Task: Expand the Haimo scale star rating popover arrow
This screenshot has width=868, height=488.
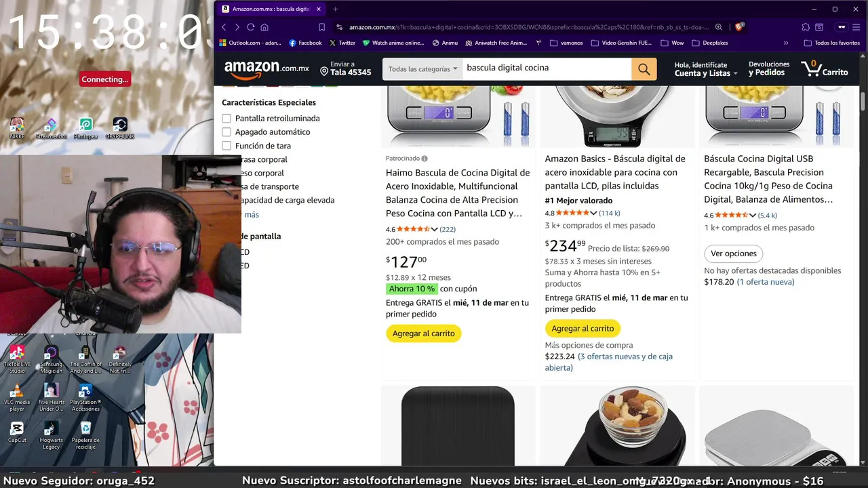Action: (x=435, y=229)
